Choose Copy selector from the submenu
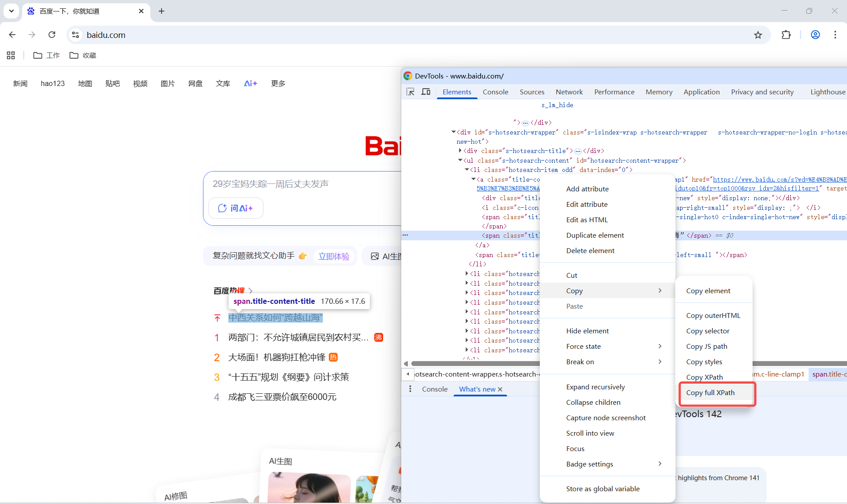847x504 pixels. click(708, 331)
